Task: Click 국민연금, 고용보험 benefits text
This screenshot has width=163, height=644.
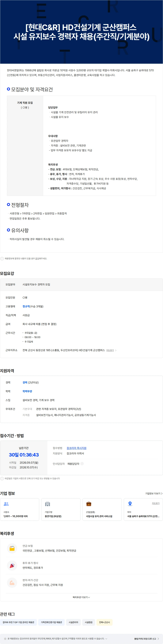Action: click(49, 550)
